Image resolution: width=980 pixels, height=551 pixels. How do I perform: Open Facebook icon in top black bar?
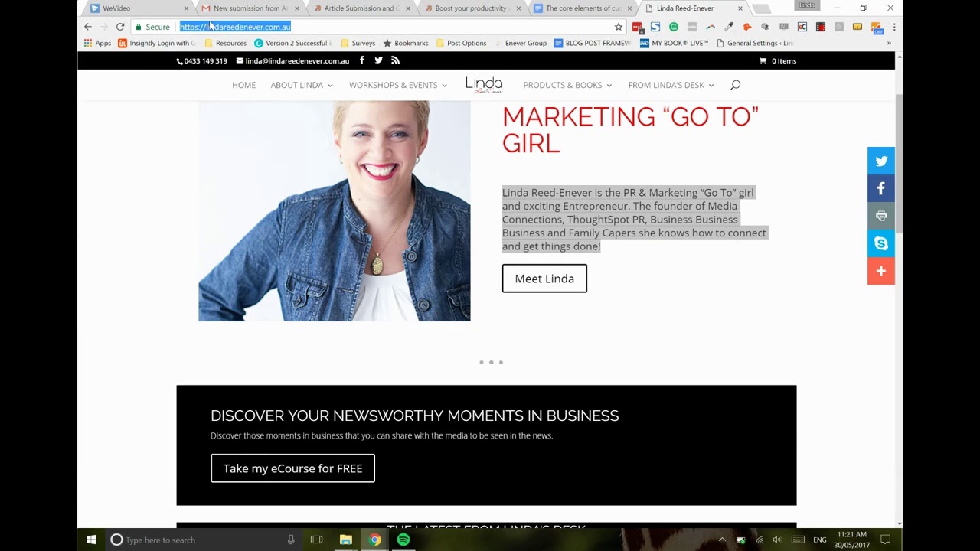coord(362,60)
